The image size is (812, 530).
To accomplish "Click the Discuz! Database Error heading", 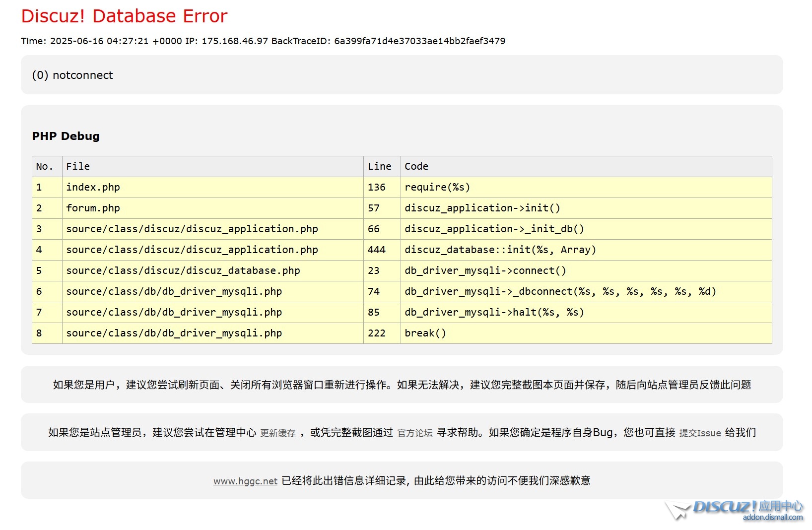I will pos(124,16).
